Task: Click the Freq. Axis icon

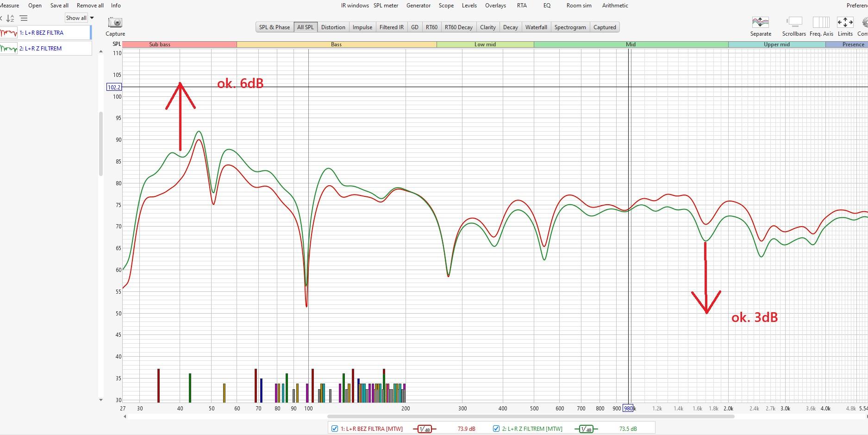Action: click(x=821, y=22)
